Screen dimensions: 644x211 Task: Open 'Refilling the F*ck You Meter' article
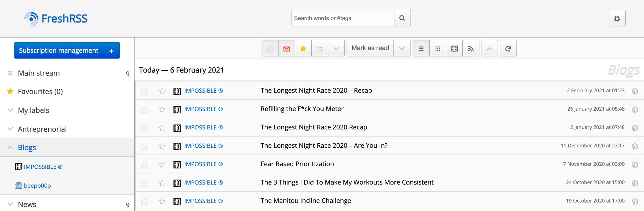[302, 109]
